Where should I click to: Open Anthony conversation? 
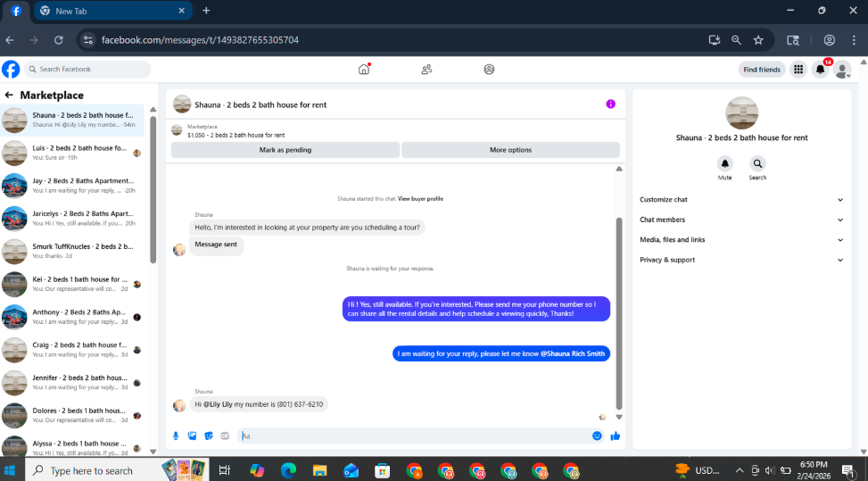point(72,317)
